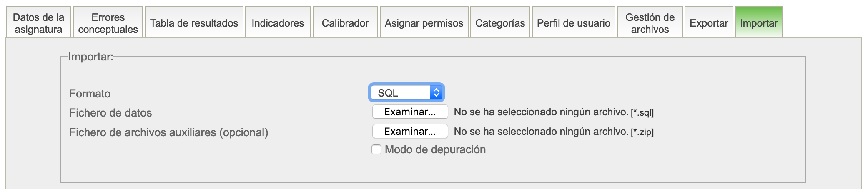This screenshot has height=189, width=868.
Task: Open the Datos de la asignatura tab
Action: [x=38, y=23]
